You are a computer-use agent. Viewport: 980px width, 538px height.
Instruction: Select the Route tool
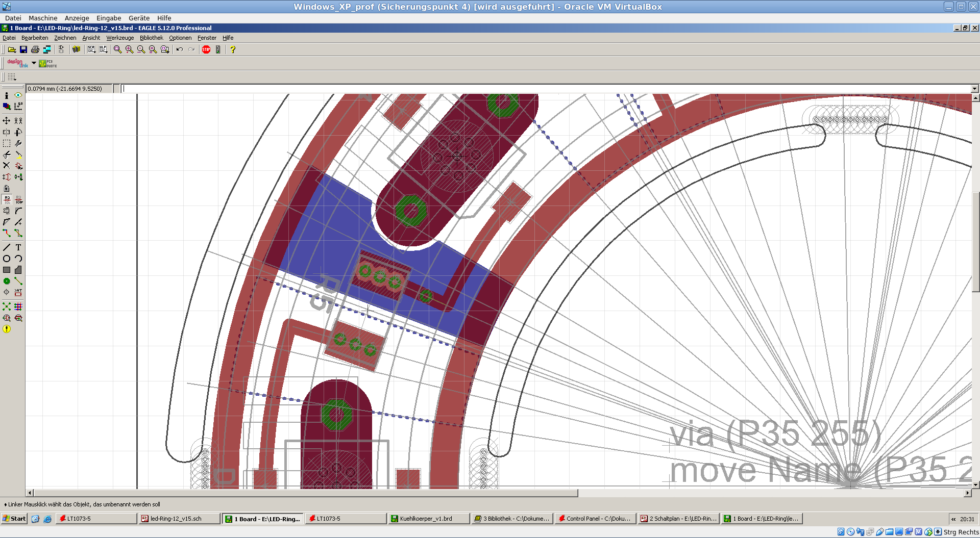click(x=7, y=233)
